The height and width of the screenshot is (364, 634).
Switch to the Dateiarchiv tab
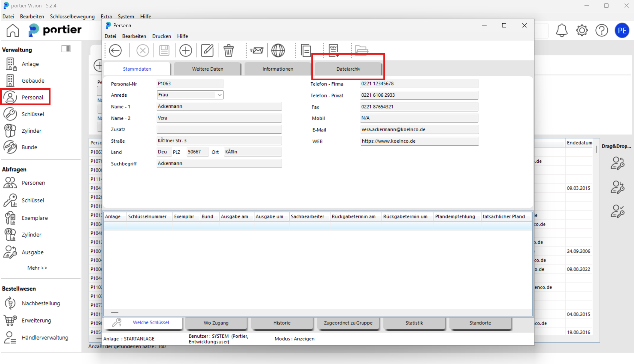[x=348, y=69]
